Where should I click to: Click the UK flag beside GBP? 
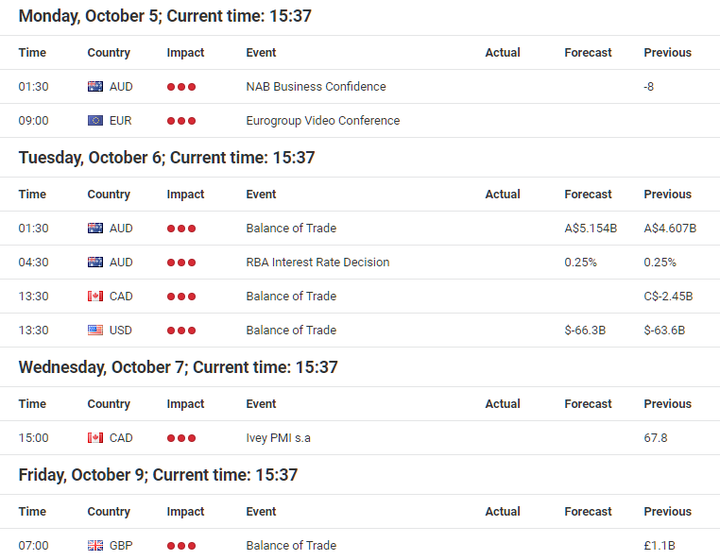pyautogui.click(x=95, y=546)
